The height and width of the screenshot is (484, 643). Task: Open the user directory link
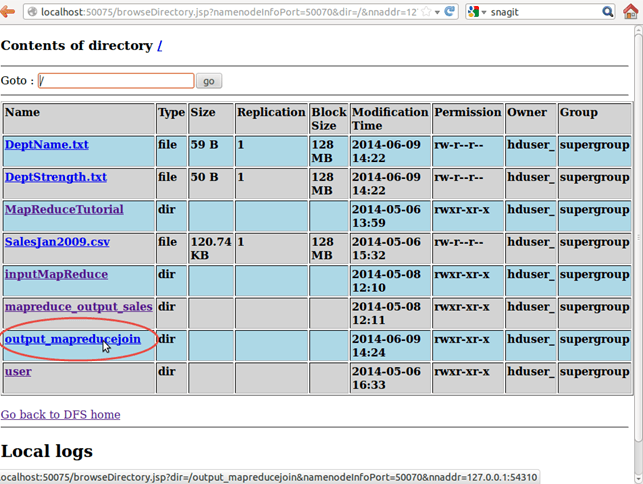[18, 372]
